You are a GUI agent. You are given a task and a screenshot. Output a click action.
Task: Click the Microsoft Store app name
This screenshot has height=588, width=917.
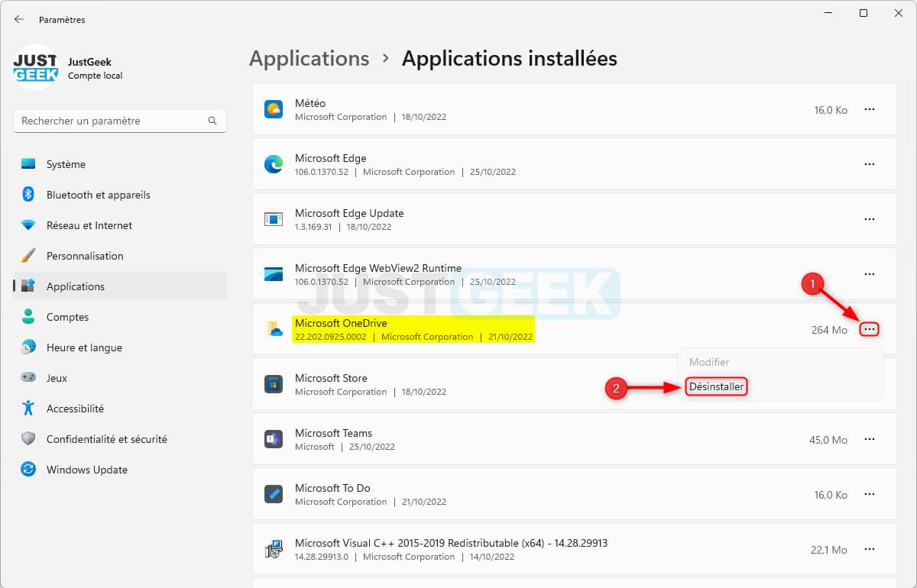[x=331, y=378]
